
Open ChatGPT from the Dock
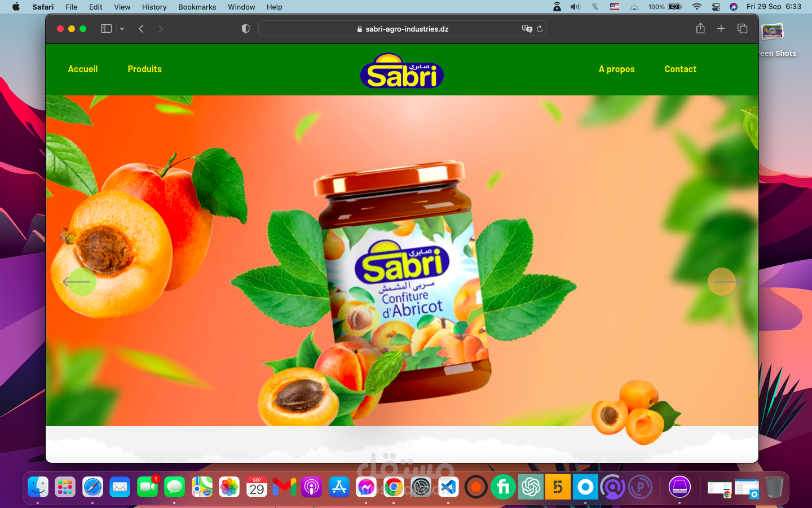click(531, 487)
